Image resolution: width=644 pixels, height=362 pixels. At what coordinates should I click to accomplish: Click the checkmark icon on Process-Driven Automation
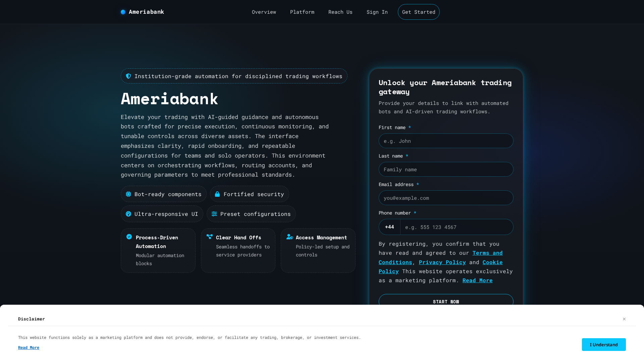(129, 237)
